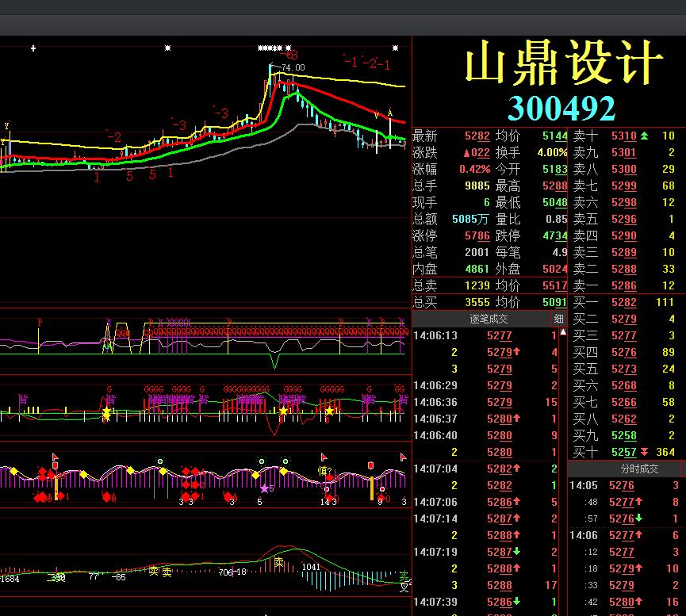Click the purple star marker in oscillator panel
Image resolution: width=686 pixels, height=616 pixels.
(264, 488)
